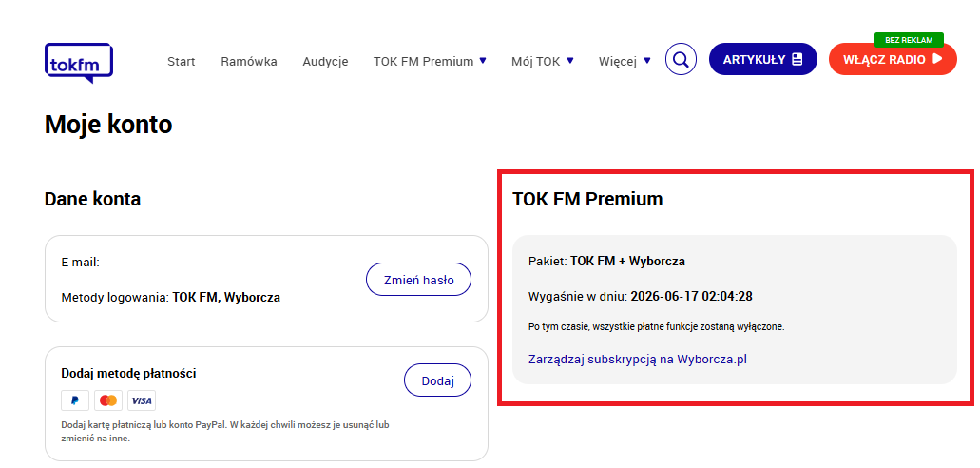Click the expiry date 2026-06-17 02:04:28

(x=691, y=296)
